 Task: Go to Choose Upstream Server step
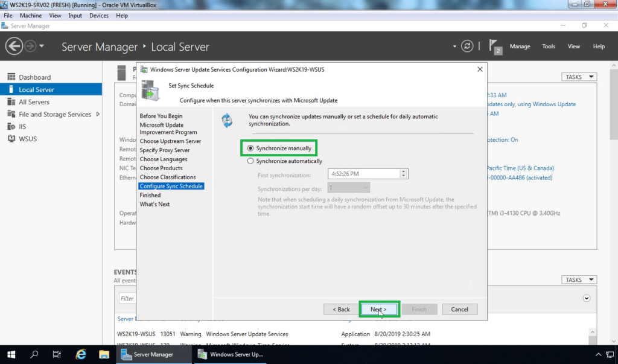(x=170, y=141)
